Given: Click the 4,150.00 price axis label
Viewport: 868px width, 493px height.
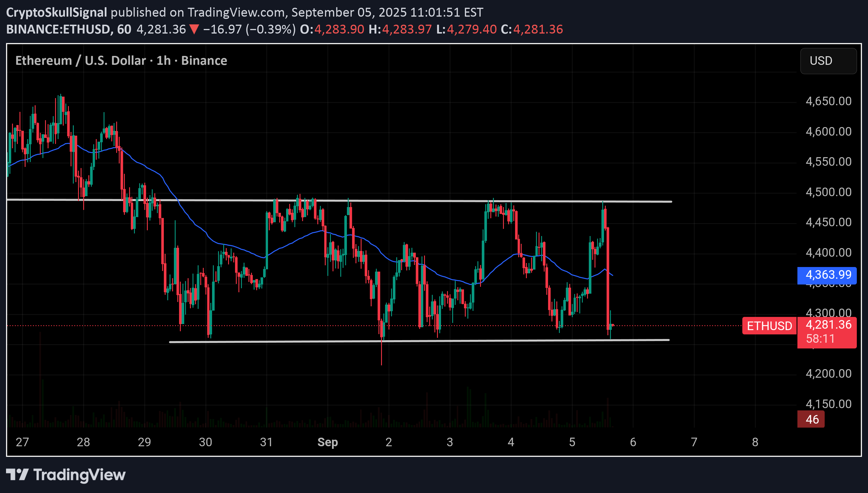Looking at the screenshot, I should 828,404.
